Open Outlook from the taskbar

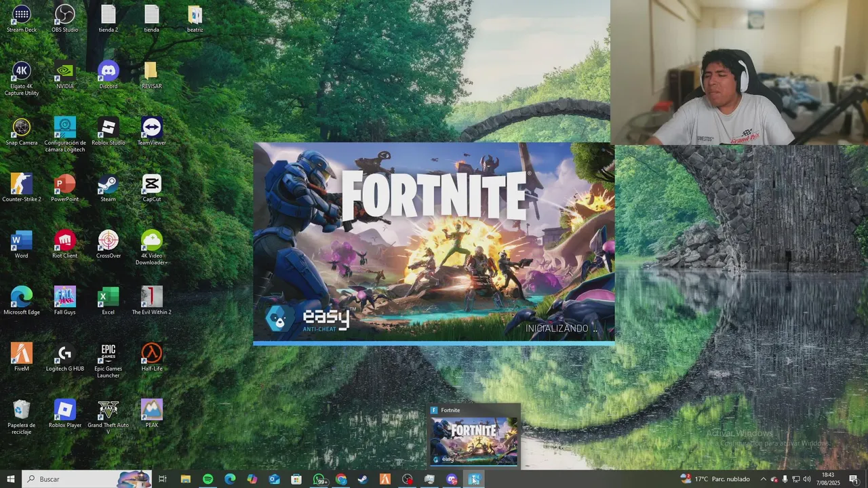point(274,479)
